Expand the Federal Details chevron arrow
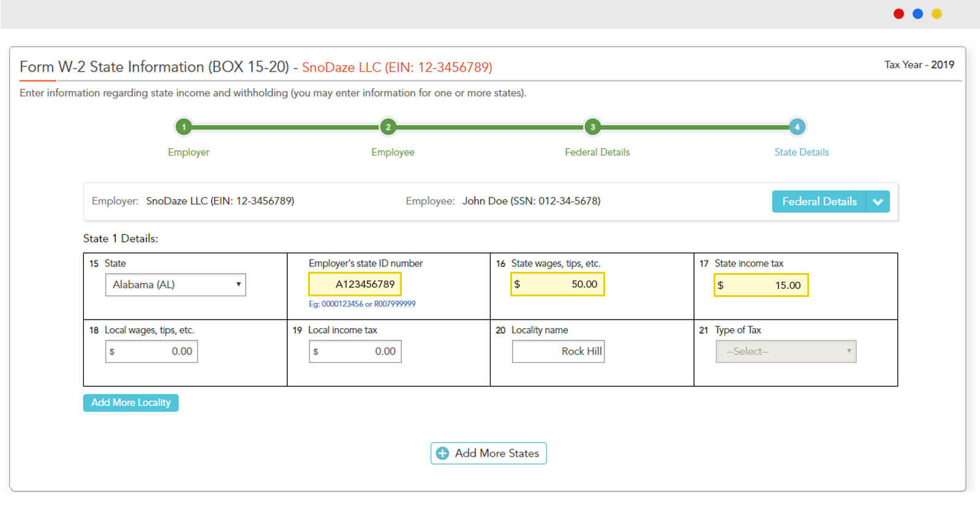Screen dimensions: 980x510 point(878,201)
